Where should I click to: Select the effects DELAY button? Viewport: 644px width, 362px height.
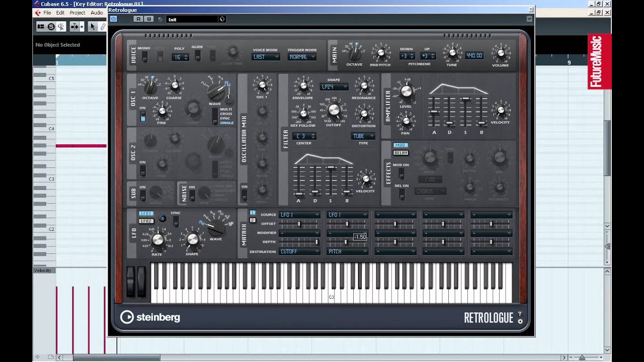click(401, 152)
